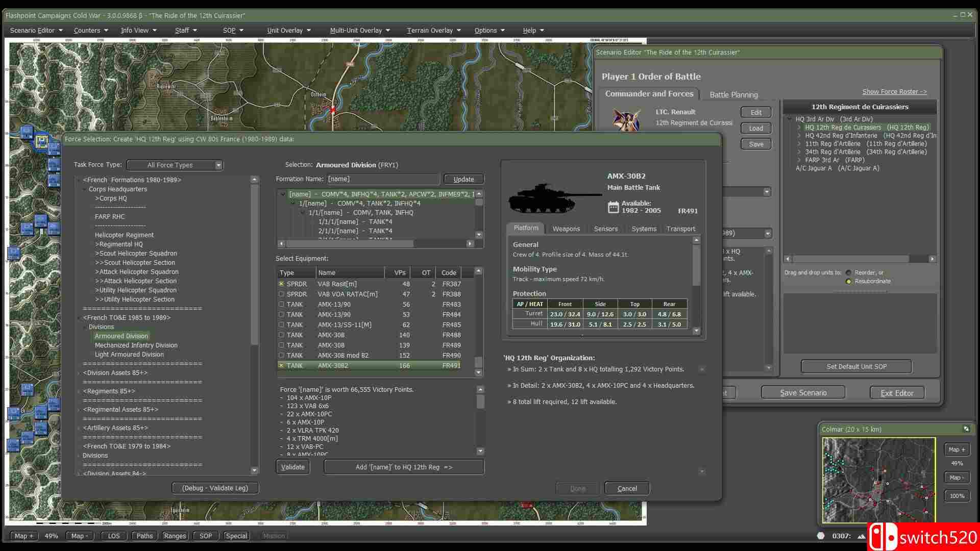Screen dimensions: 980x551
Task: Toggle the Ranges overlay in the status bar
Action: 175,536
